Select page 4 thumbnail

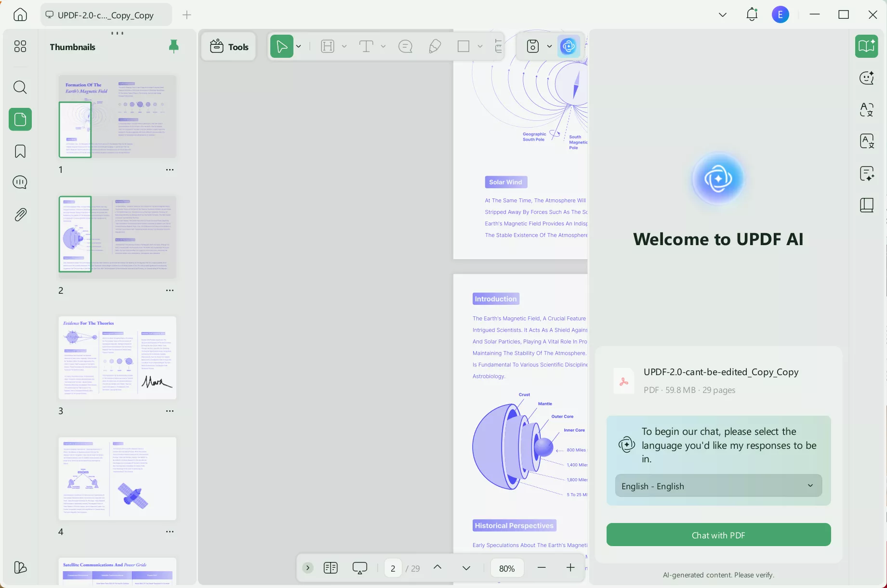118,479
